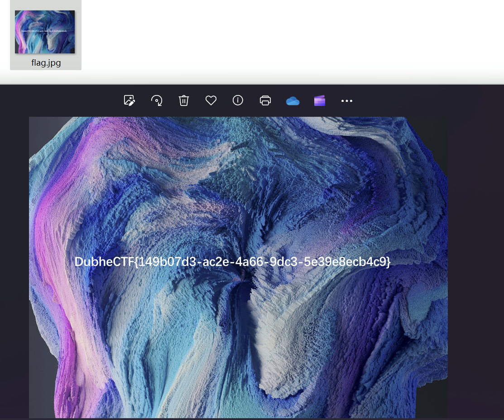Click the closing brace ending the flag text

pos(388,262)
